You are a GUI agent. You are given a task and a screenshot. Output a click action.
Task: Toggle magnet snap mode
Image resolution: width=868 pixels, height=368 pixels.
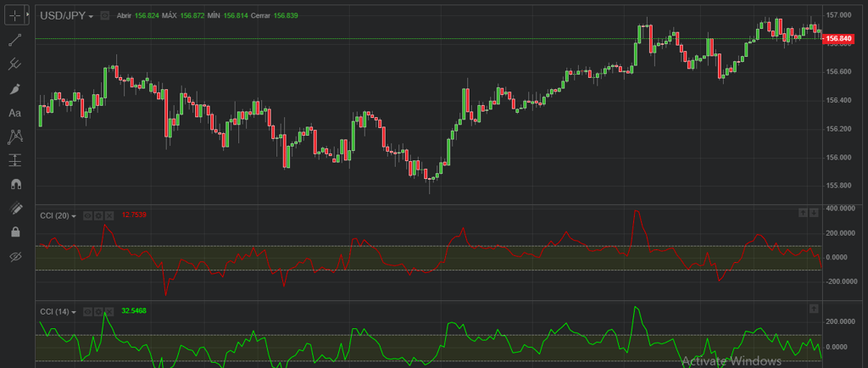14,184
